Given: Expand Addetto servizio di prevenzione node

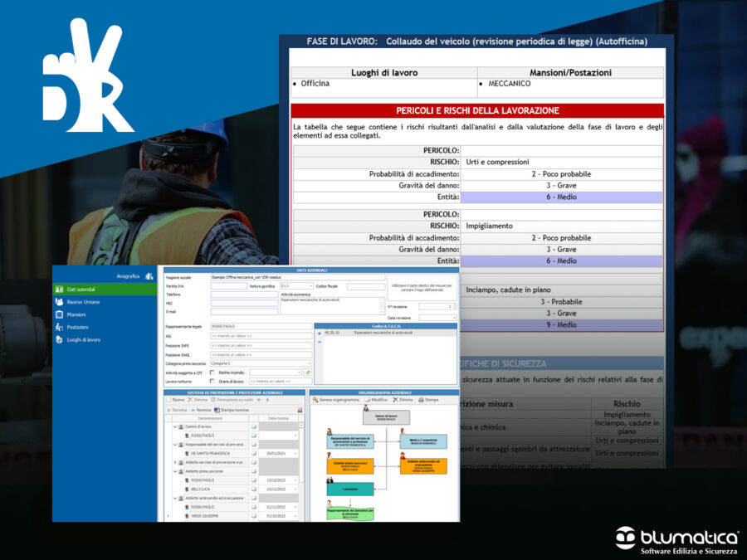Looking at the screenshot, I should [x=175, y=462].
